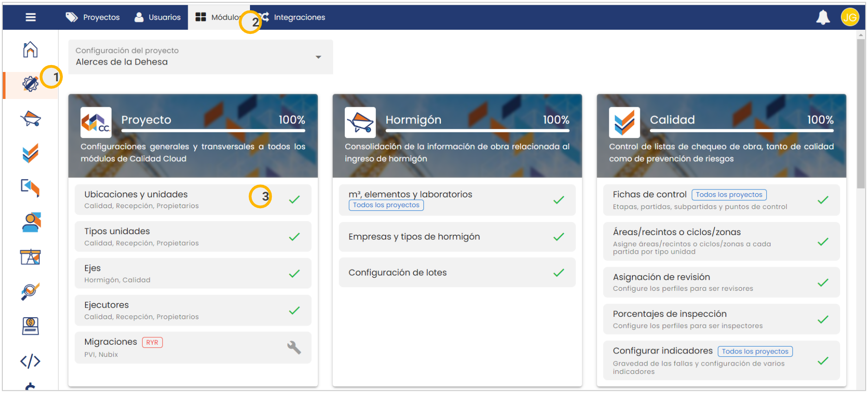Click the checkmark for Porcentajes de inspección

pyautogui.click(x=822, y=320)
